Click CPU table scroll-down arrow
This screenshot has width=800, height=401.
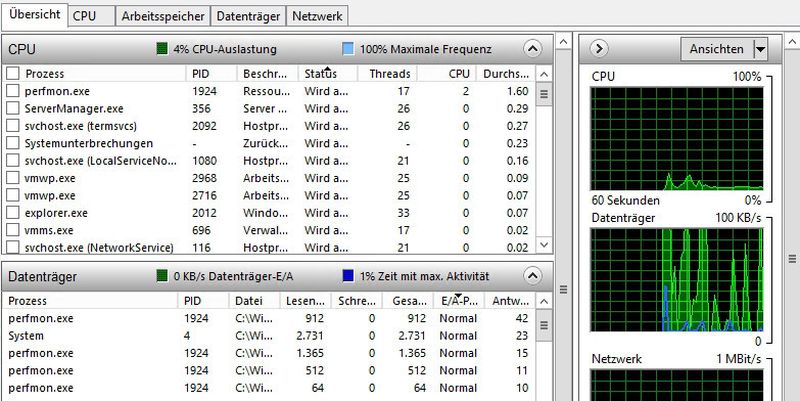[544, 245]
